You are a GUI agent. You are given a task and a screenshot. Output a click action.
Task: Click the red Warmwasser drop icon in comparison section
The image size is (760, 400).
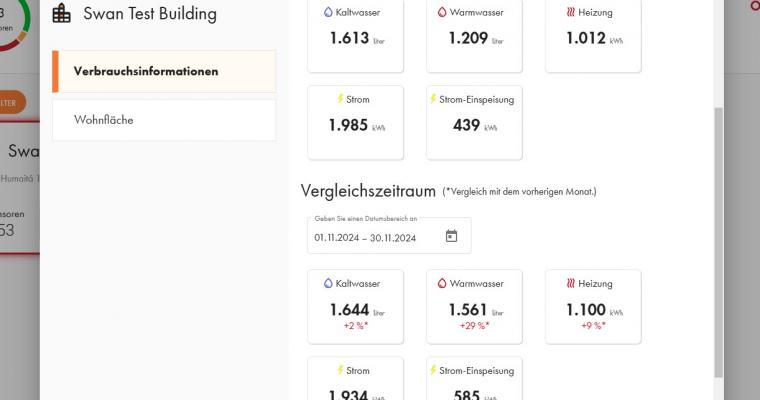[442, 283]
